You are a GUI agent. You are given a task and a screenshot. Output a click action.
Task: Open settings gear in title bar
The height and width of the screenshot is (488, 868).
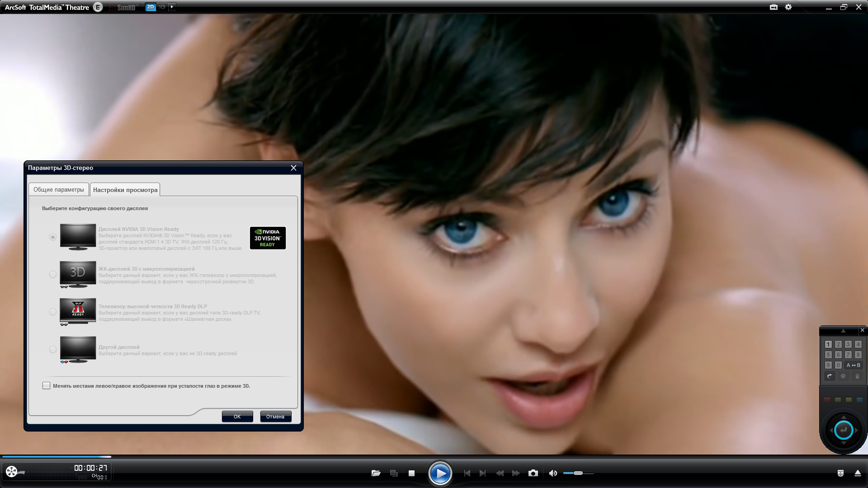coord(788,7)
